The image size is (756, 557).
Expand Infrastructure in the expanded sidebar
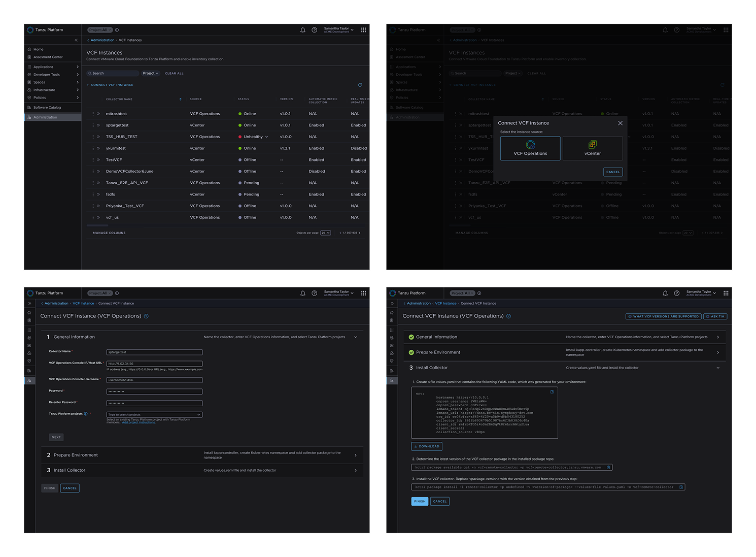(x=53, y=90)
